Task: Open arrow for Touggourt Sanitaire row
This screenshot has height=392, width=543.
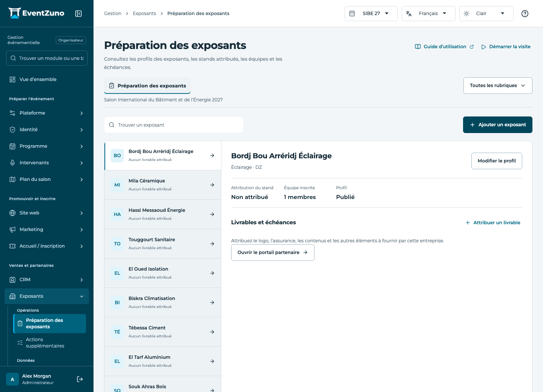Action: pos(212,244)
